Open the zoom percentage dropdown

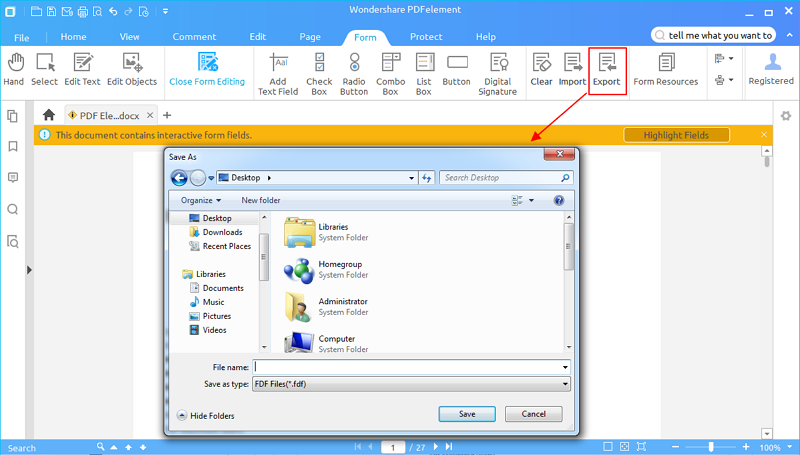coord(790,447)
